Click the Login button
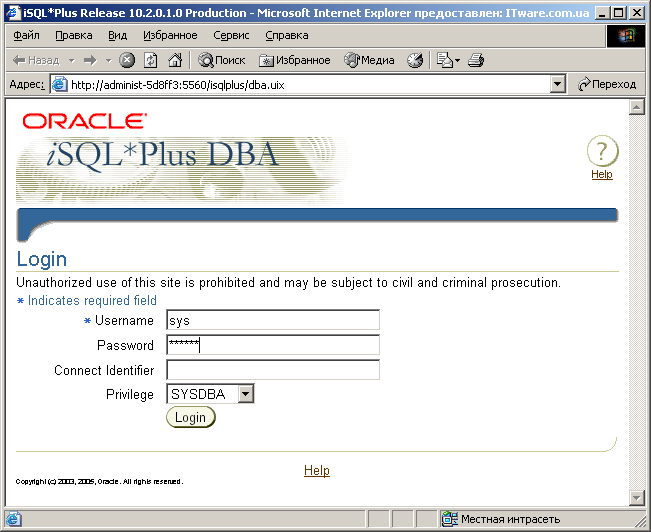 point(191,417)
